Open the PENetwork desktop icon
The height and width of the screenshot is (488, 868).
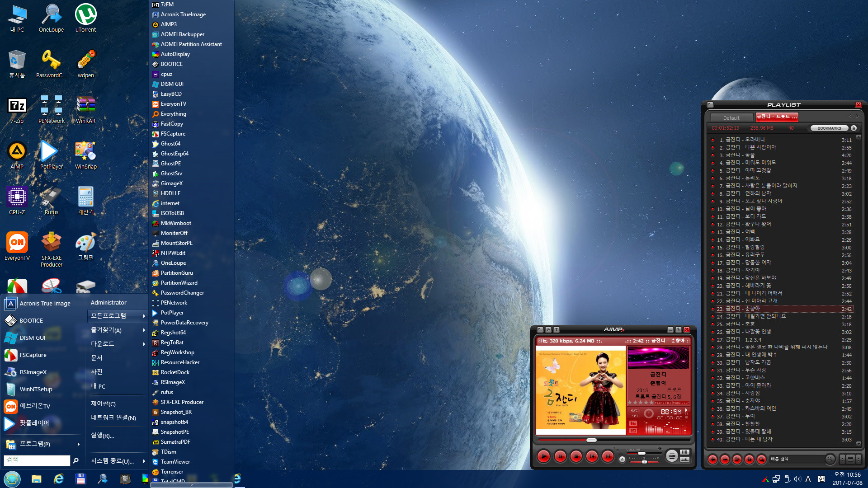(51, 109)
